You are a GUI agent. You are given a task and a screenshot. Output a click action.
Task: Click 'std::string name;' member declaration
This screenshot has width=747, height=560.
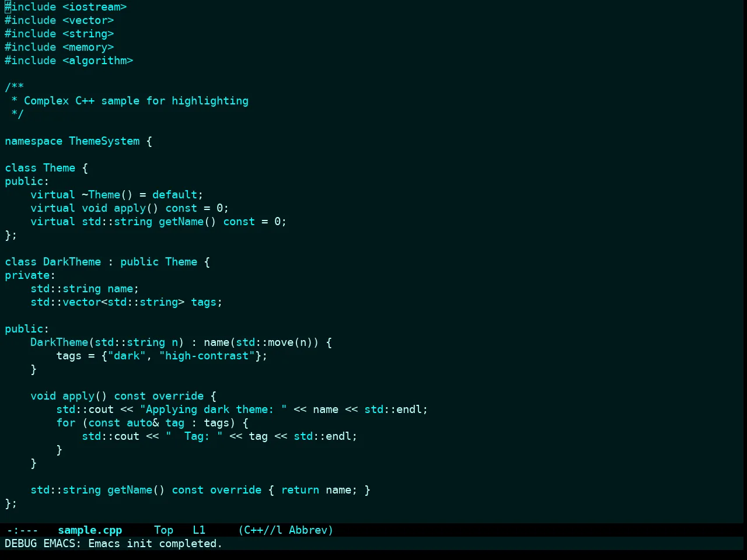(85, 289)
